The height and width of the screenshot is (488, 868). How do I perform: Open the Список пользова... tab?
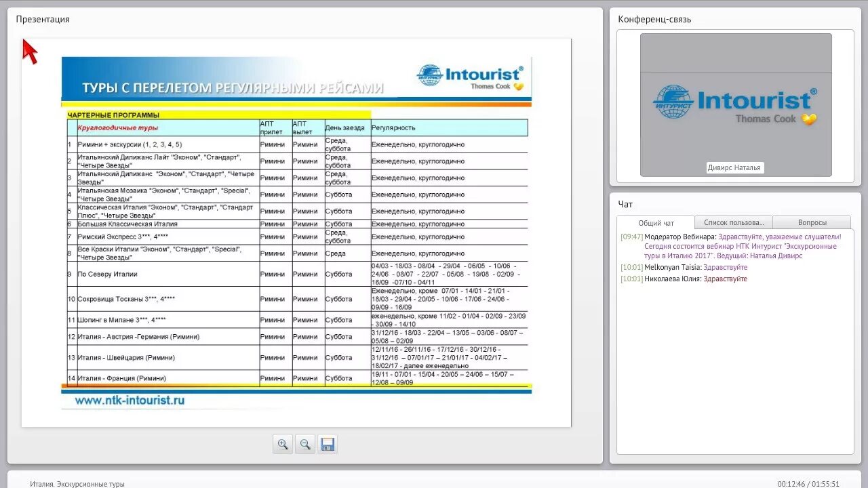[x=734, y=222]
